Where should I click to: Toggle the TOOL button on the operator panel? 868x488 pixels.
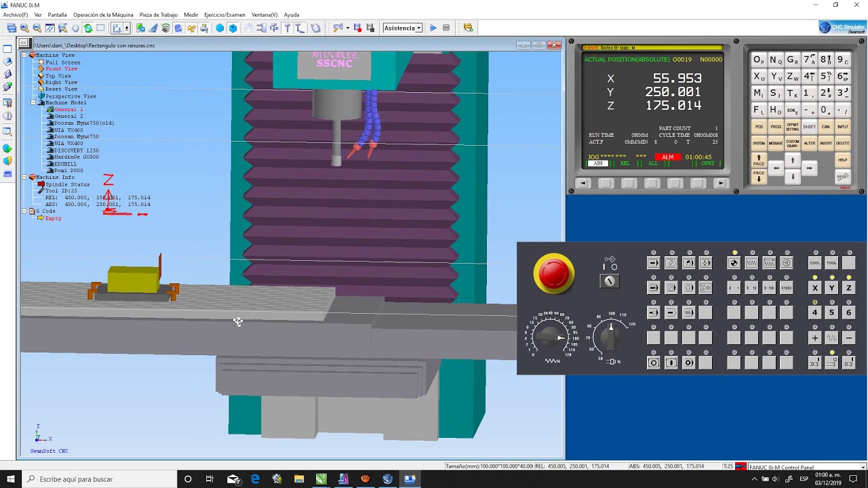[x=831, y=263]
